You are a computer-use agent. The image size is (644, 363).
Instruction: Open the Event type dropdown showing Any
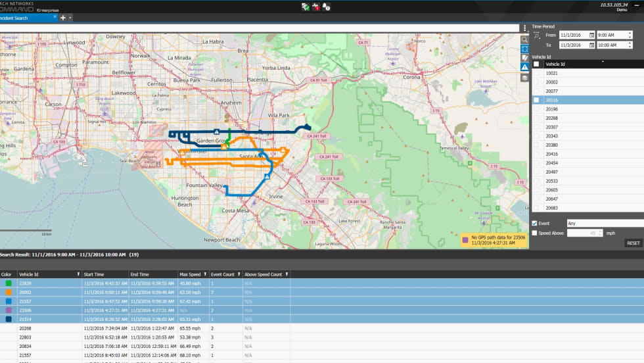(x=605, y=224)
